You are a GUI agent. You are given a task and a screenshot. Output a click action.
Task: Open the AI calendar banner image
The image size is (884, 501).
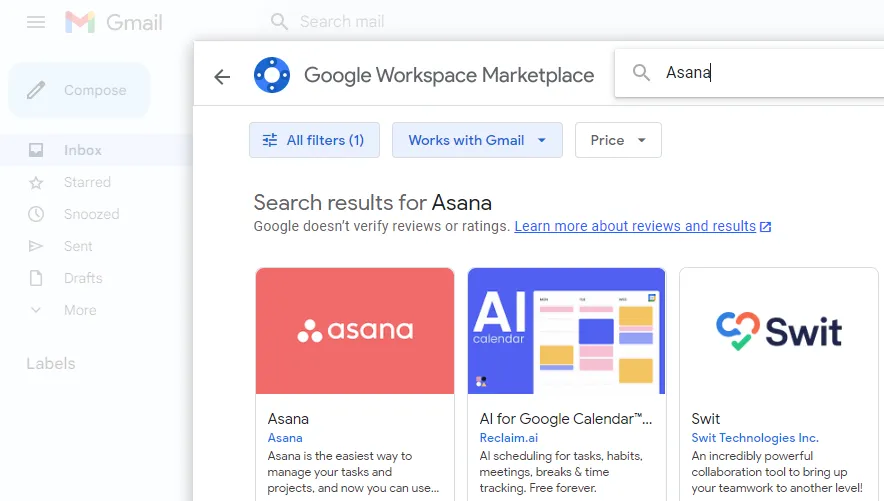(x=567, y=331)
